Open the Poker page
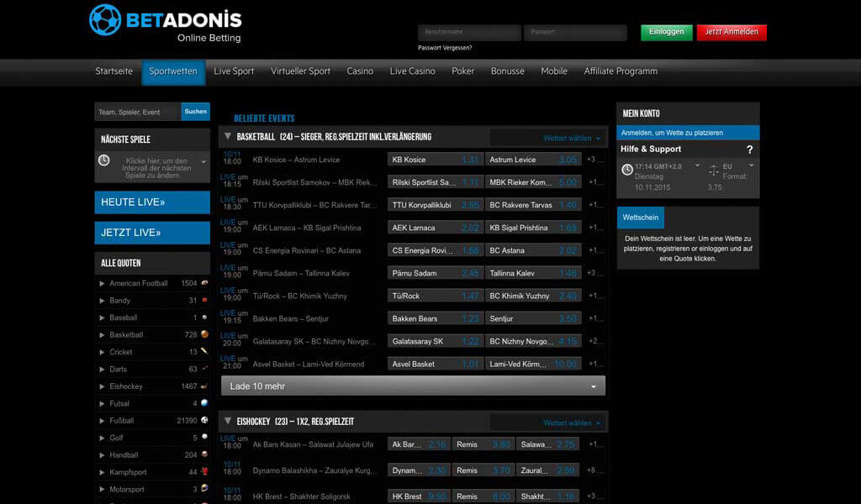The image size is (861, 504). click(463, 71)
